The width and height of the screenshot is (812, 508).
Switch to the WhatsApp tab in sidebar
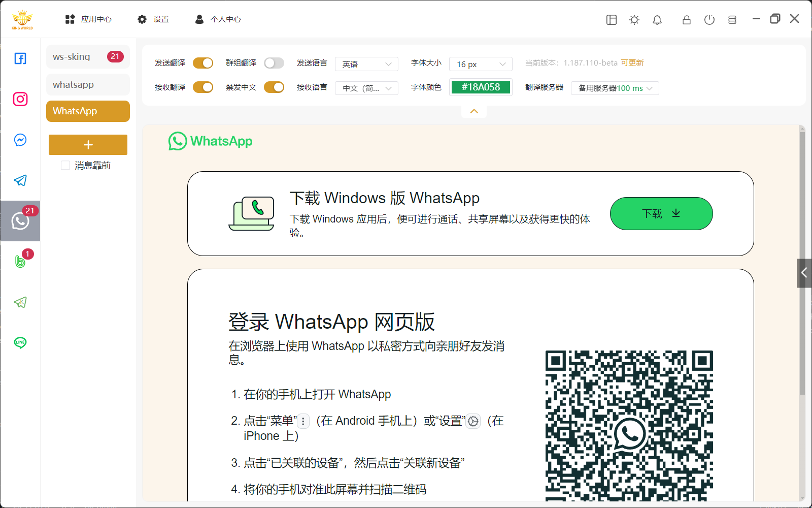point(87,111)
